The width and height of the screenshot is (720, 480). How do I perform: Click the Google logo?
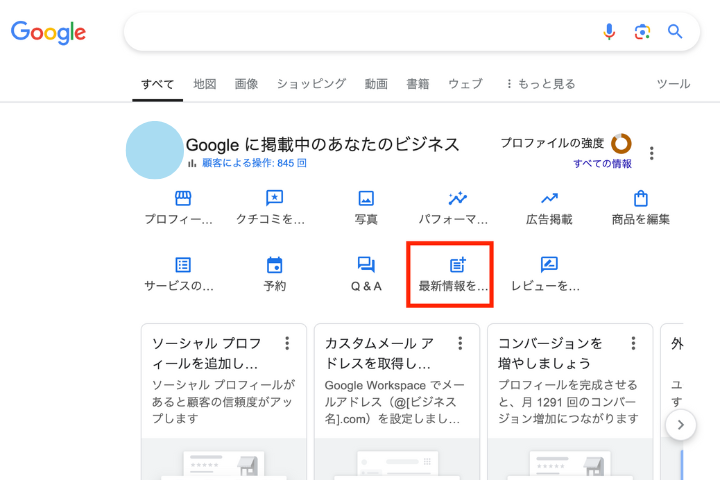coord(48,33)
